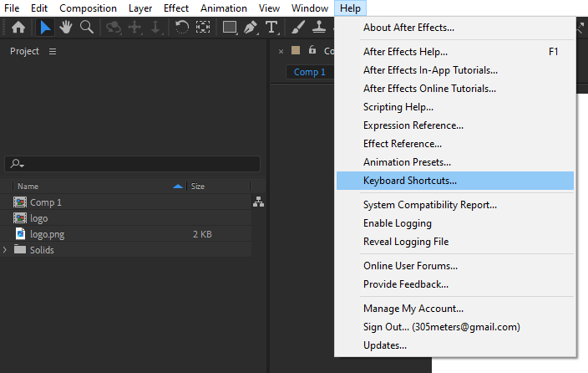Open the Composition menu
The image size is (588, 373).
(89, 8)
